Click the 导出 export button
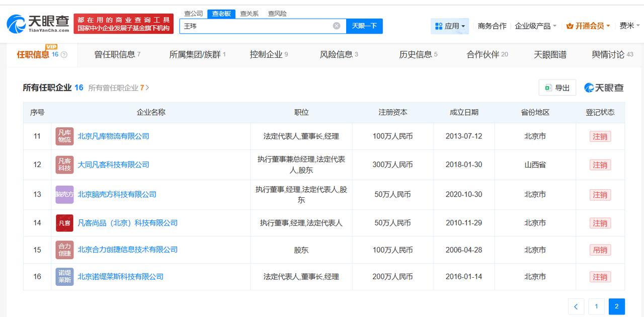This screenshot has height=317, width=644. tap(557, 88)
